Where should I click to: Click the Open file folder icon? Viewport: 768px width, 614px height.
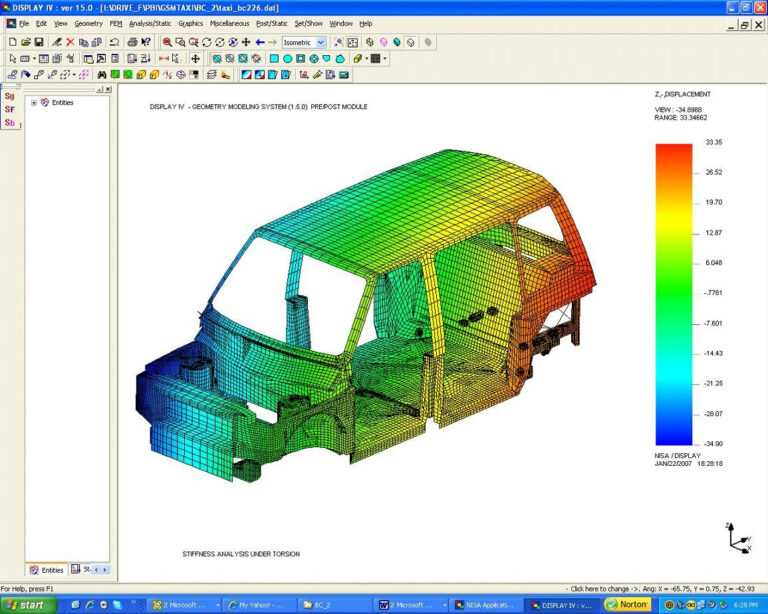(25, 43)
